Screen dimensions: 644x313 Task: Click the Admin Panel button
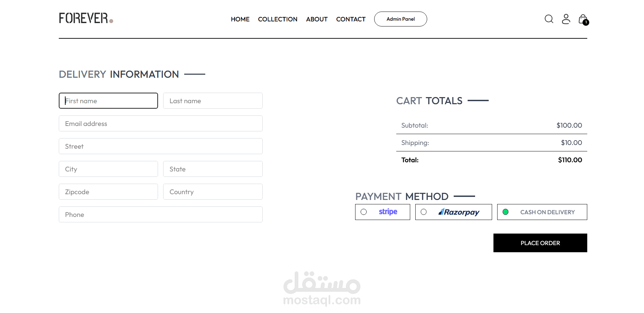pyautogui.click(x=400, y=19)
